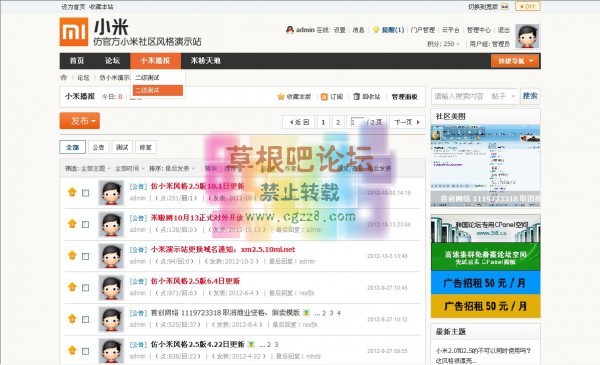The height and width of the screenshot is (365, 600).
Task: Open the 排序: 最后发表 sort dropdown
Action: 172,168
